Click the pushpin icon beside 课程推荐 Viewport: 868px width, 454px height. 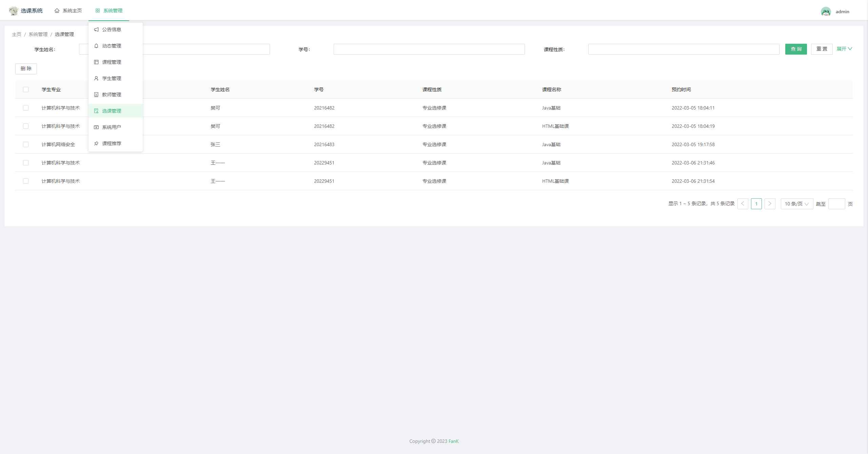96,143
